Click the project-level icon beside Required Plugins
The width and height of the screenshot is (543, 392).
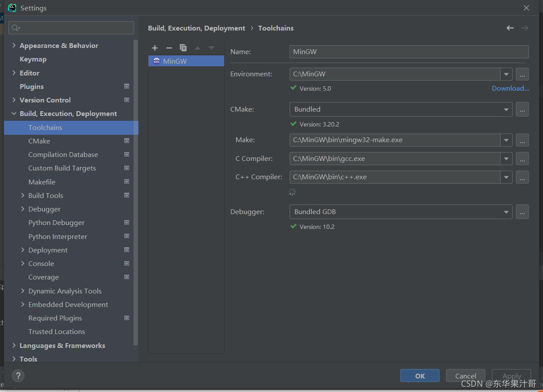(126, 318)
